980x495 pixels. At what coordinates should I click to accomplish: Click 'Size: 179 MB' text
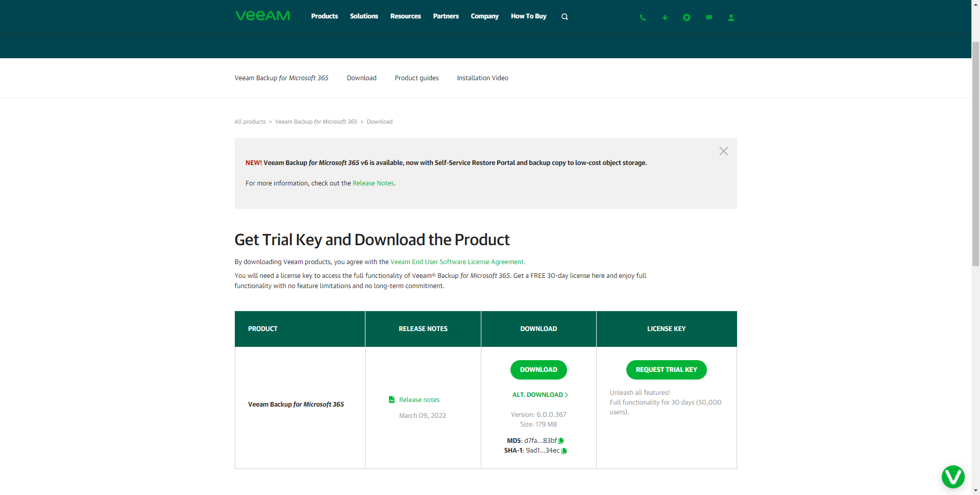(538, 425)
